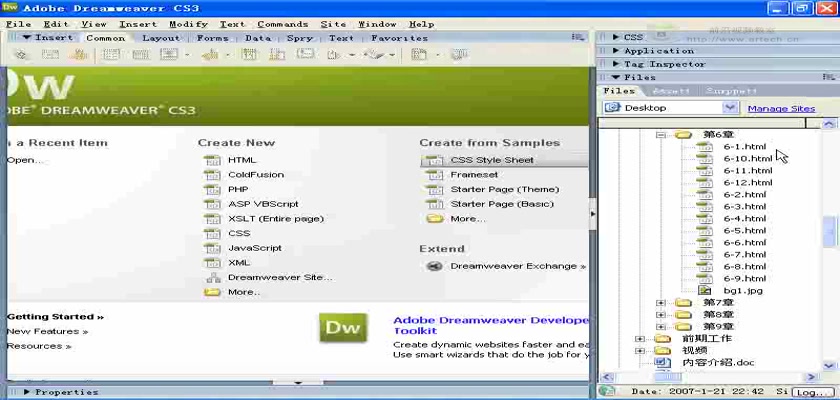Image resolution: width=840 pixels, height=400 pixels.
Task: Click the Dreamweaver Exchange icon
Action: [434, 266]
